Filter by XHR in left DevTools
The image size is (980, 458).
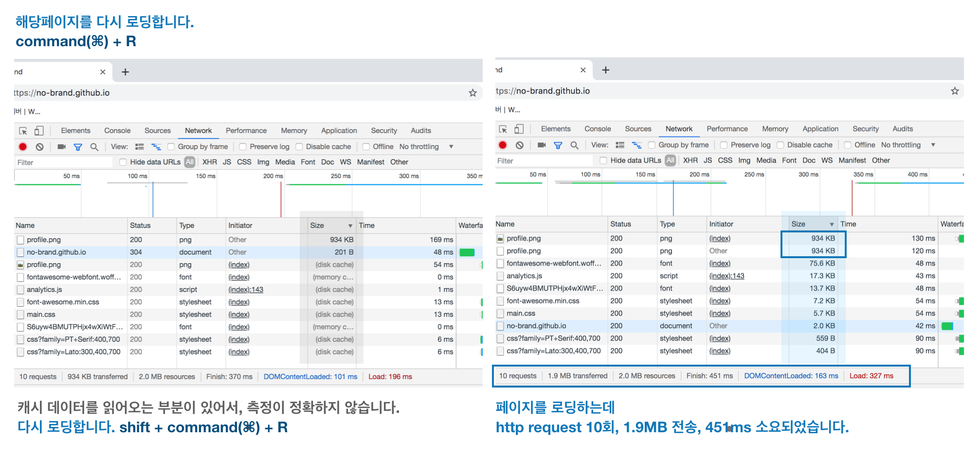point(210,162)
